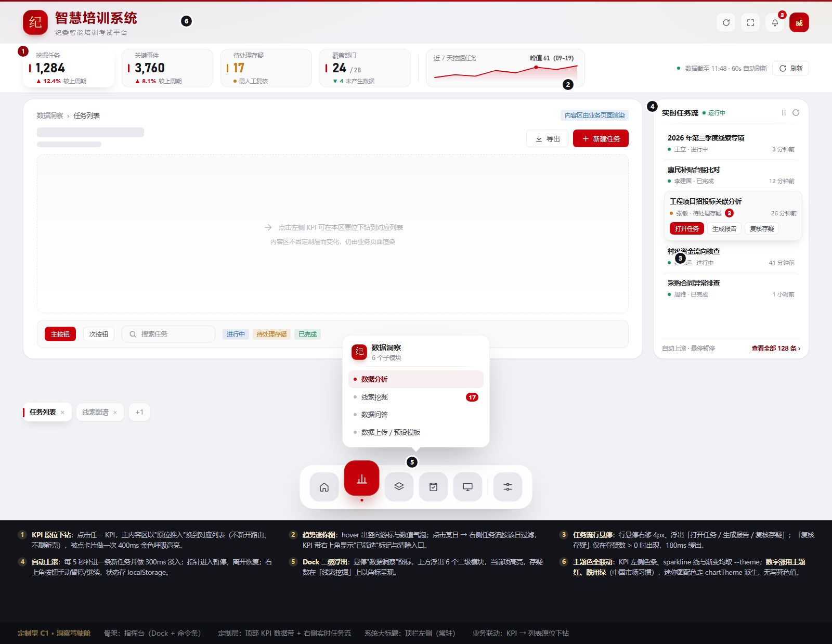Expand the +1 overflow tabs
This screenshot has width=832, height=644.
[x=139, y=412]
